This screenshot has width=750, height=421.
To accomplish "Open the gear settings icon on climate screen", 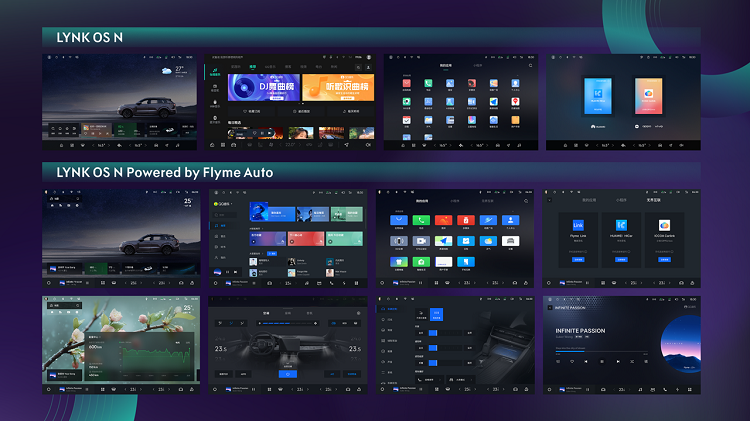I will pos(358,313).
